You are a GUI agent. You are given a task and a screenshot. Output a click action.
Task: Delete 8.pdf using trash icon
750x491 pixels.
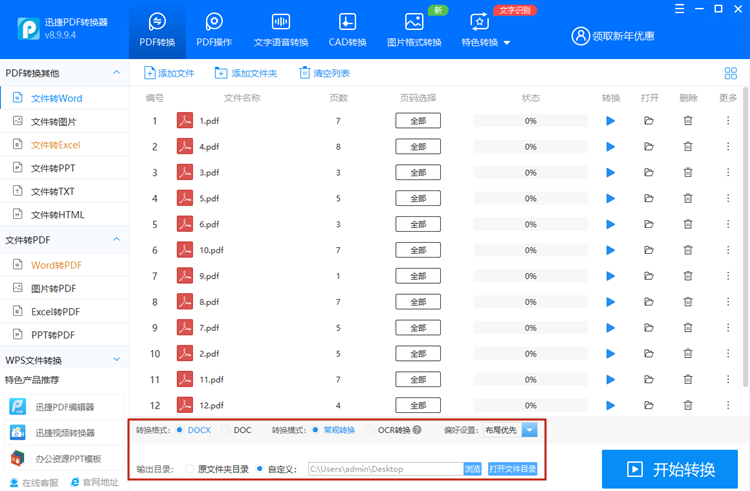pos(688,302)
